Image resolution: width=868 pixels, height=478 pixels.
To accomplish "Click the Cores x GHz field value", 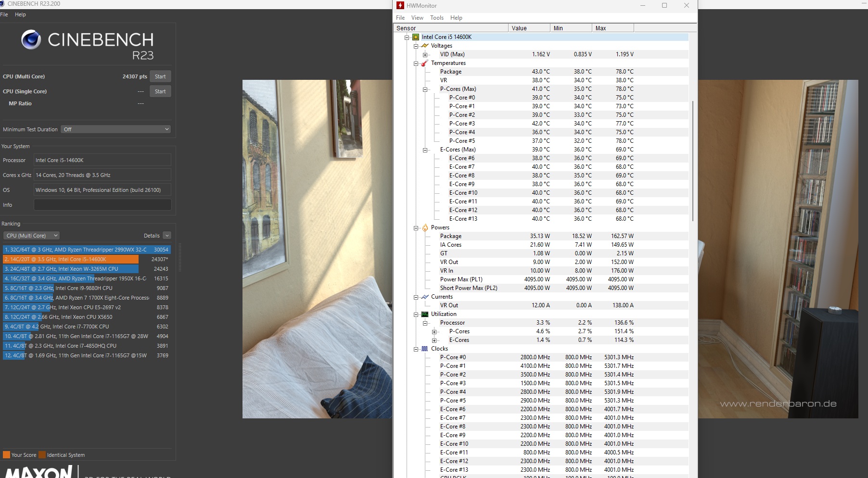I will (x=102, y=175).
